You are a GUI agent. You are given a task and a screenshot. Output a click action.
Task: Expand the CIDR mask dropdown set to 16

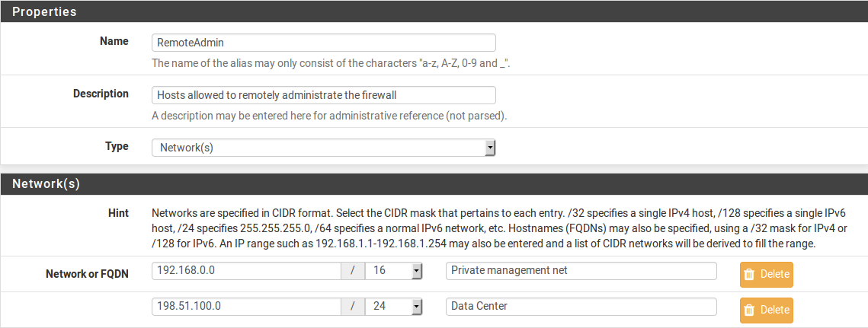point(394,271)
